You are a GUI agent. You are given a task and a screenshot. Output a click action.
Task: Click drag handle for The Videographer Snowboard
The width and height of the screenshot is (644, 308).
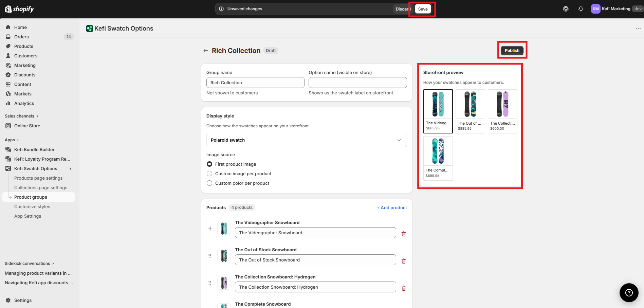point(210,229)
